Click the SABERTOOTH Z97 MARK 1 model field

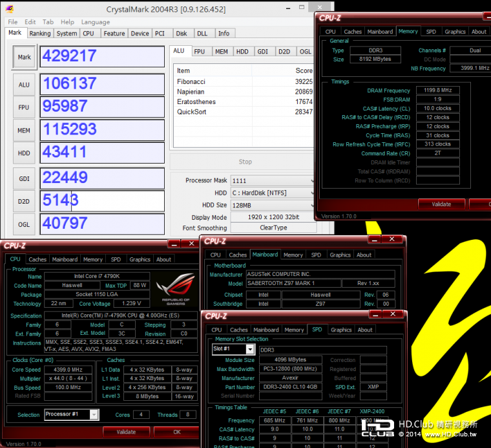[293, 283]
